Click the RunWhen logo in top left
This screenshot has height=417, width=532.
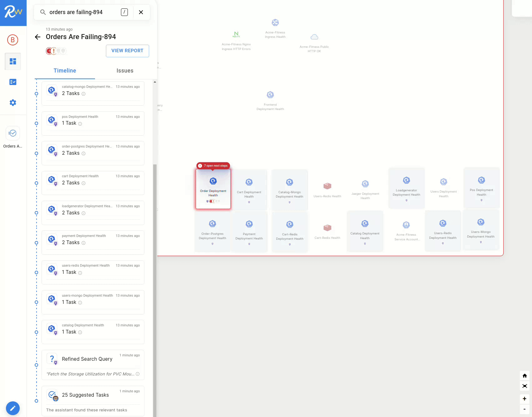point(13,13)
